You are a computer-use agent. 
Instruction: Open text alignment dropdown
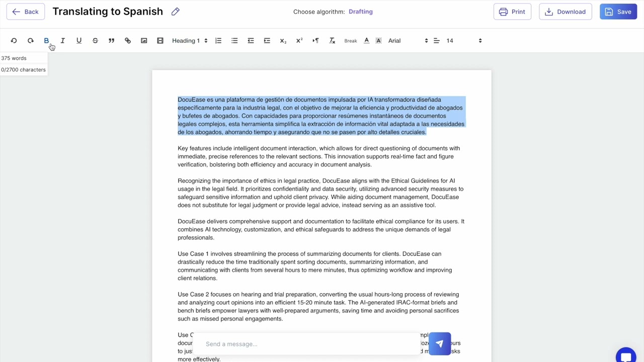437,41
